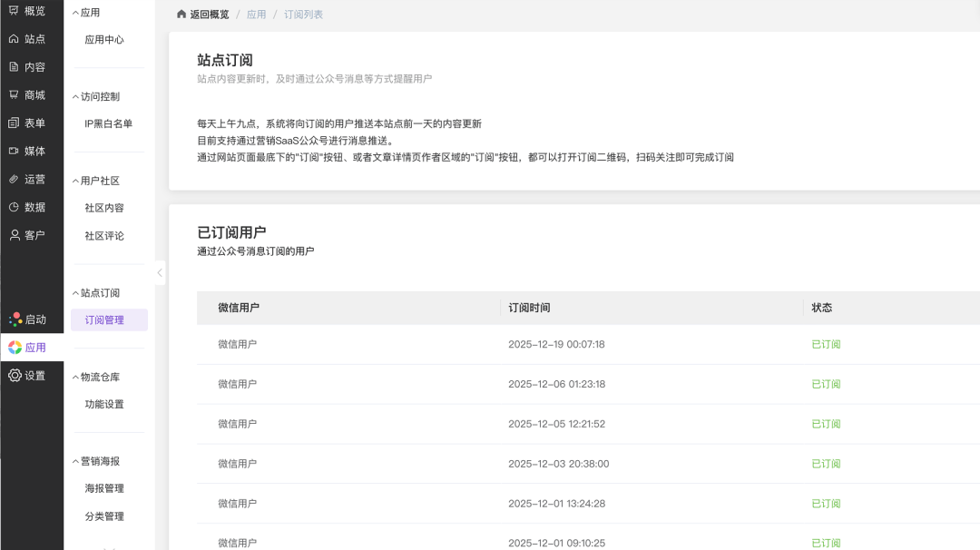Select subscription time 2025-12-05 12:21:52
The height and width of the screenshot is (550, 980).
coord(556,424)
